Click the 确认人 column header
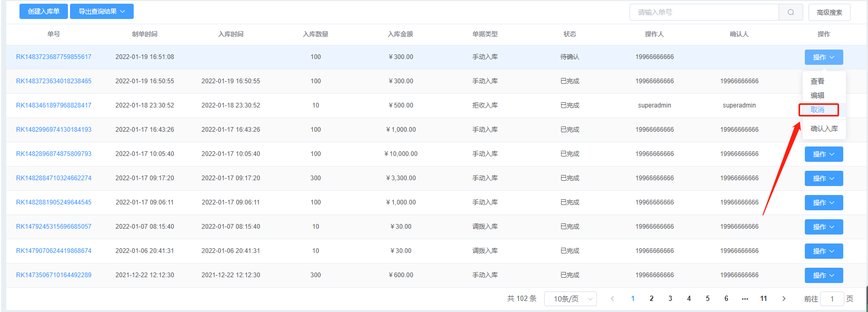This screenshot has height=312, width=868. 740,34
